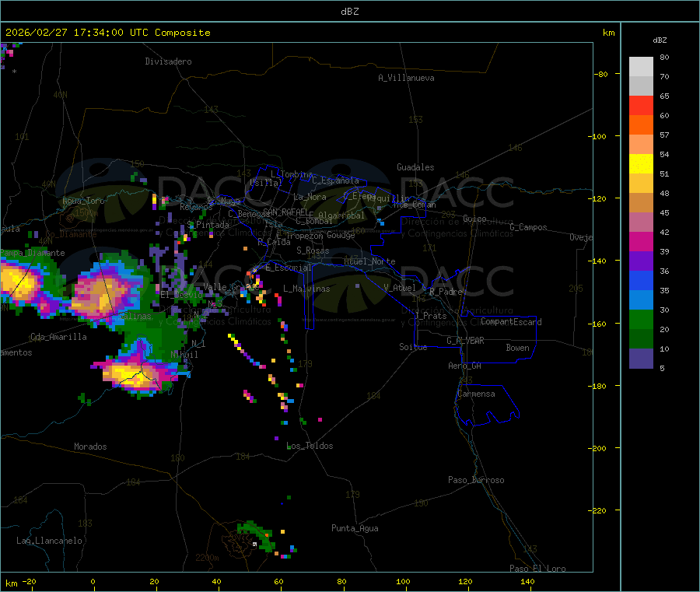
Task: Click the red 60 dBZ legend swatch
Action: click(x=641, y=106)
